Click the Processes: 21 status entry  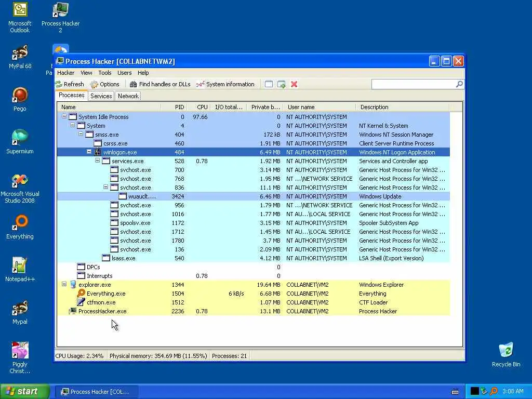[x=229, y=356]
